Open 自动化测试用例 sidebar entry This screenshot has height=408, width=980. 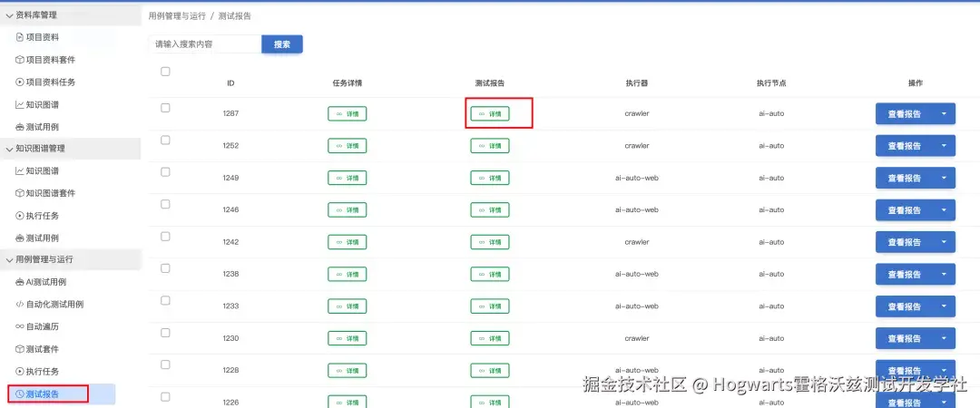(x=49, y=305)
